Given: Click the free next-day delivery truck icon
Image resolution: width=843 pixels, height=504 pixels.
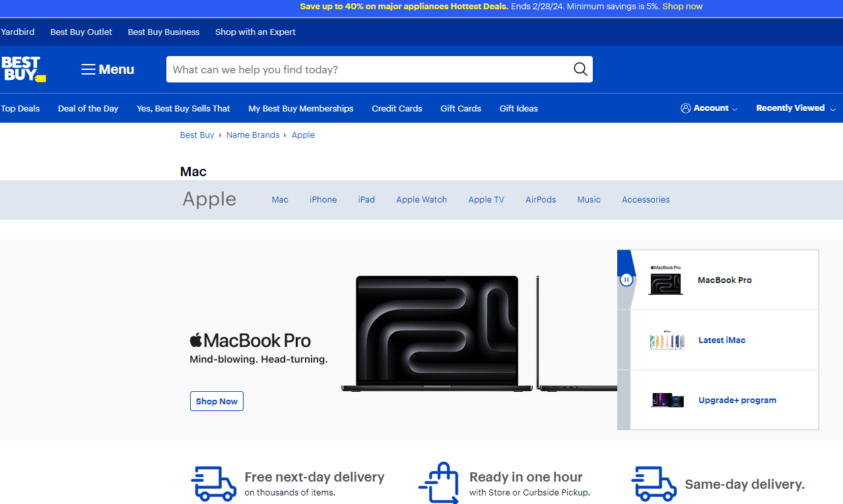Looking at the screenshot, I should (x=213, y=484).
